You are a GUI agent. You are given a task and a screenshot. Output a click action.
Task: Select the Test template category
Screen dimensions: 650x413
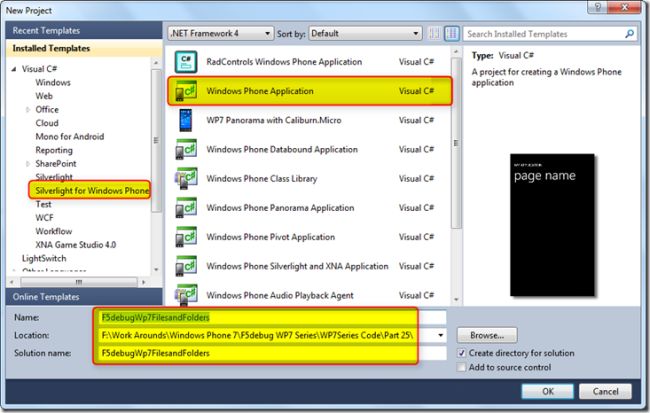(x=43, y=204)
